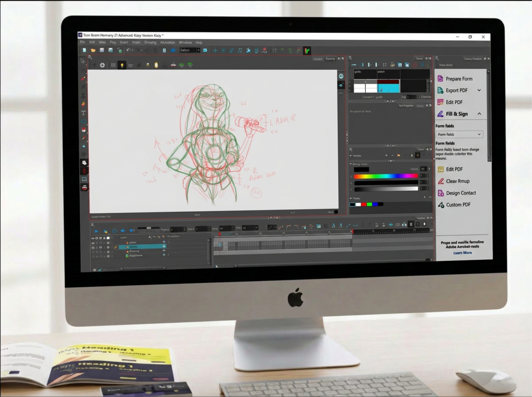The image size is (532, 397).
Task: Select the blue rectangle shape tool
Action: 83,121
